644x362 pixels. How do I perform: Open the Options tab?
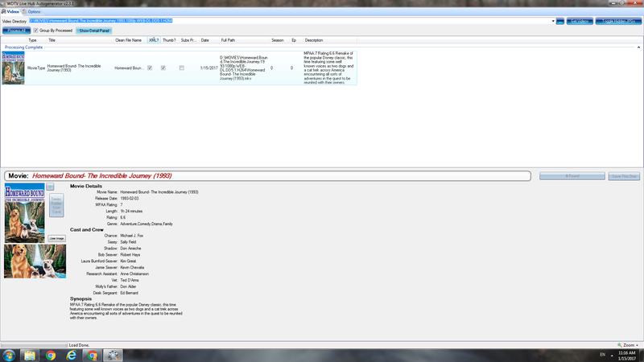click(31, 11)
